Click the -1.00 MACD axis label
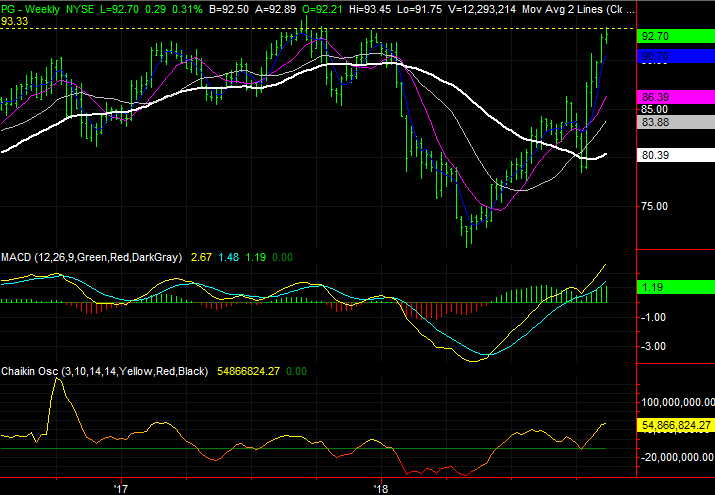This screenshot has width=715, height=495. coord(653,317)
